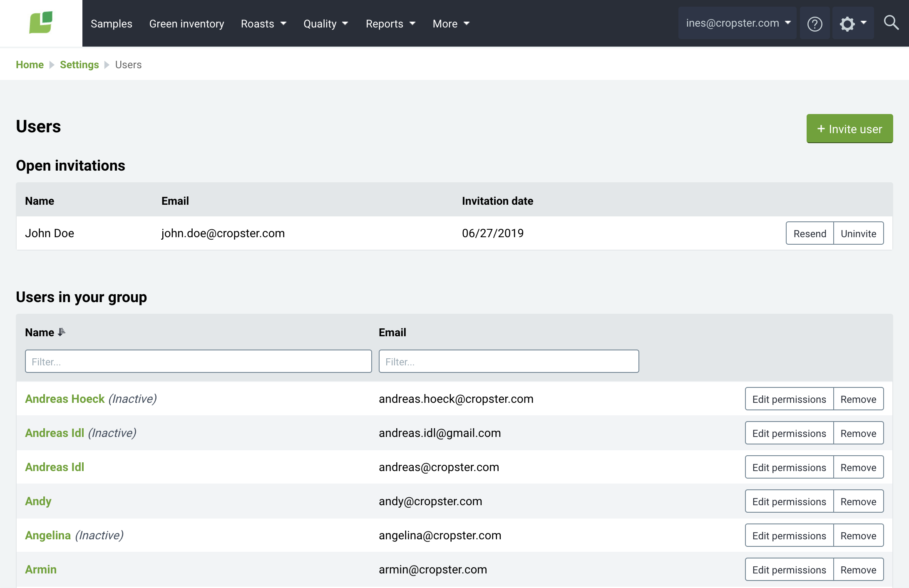Edit permissions for Armin
Screen dimensions: 909x588
click(789, 570)
